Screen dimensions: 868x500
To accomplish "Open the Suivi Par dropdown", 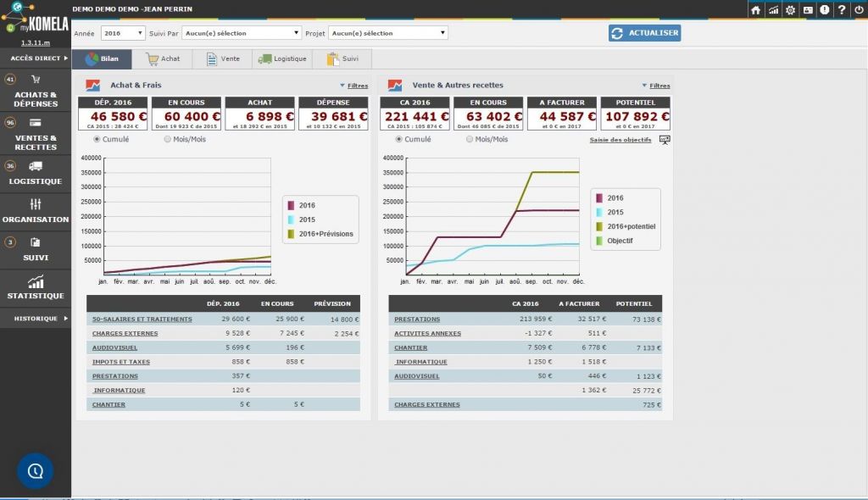I will click(x=242, y=33).
